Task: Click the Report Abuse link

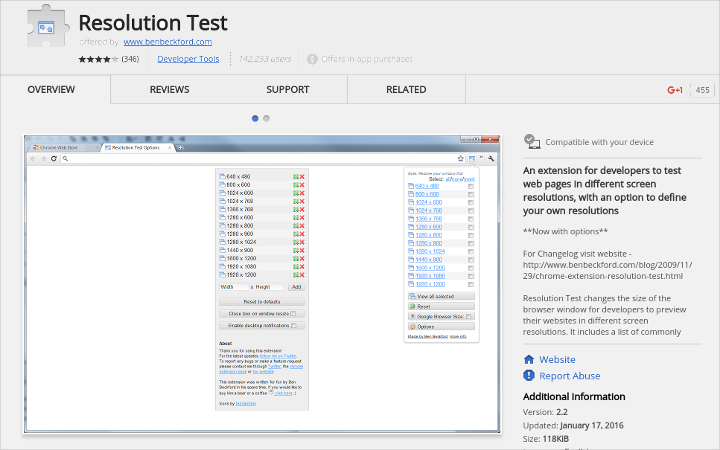Action: click(x=570, y=376)
